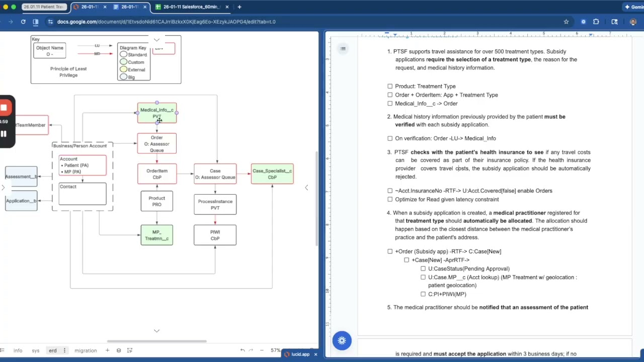Image resolution: width=644 pixels, height=362 pixels.
Task: Check the 'Optimize for Read given latency constraint' box
Action: click(x=390, y=200)
